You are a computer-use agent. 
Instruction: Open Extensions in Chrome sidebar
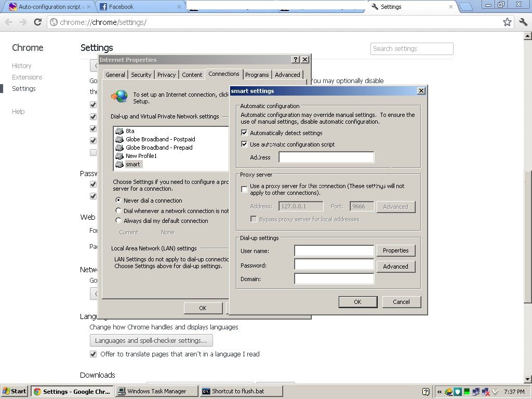point(27,77)
